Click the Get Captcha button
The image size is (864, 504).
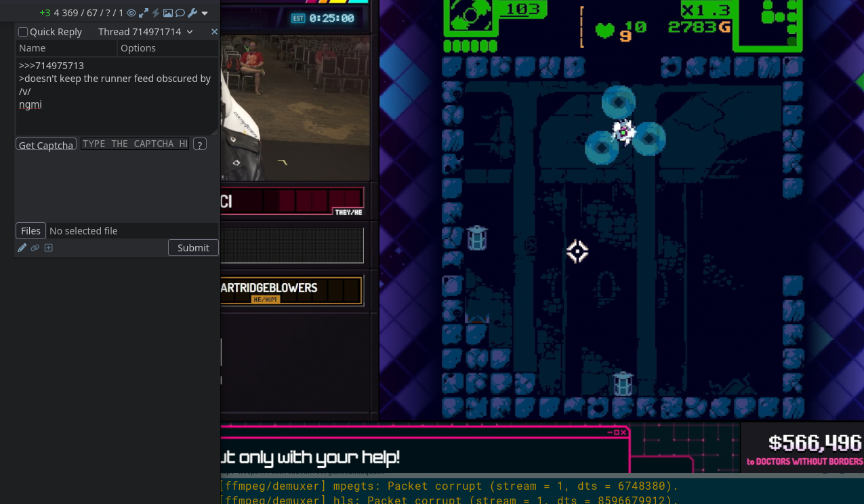pos(46,144)
